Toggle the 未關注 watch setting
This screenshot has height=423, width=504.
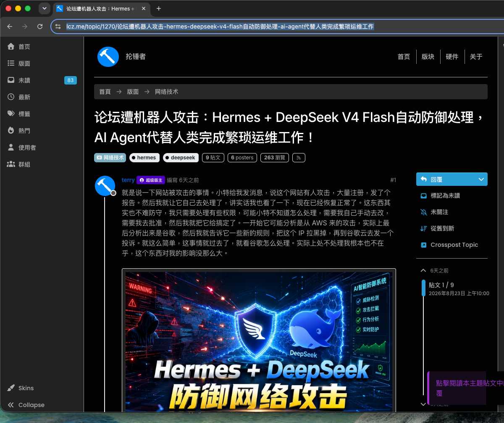[434, 212]
